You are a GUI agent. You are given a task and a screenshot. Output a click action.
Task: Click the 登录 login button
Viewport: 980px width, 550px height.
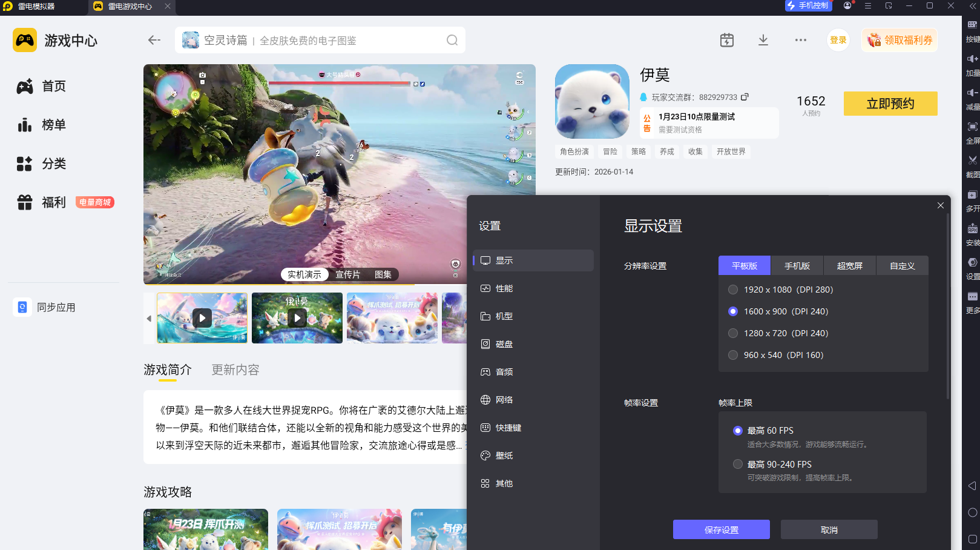pos(838,40)
